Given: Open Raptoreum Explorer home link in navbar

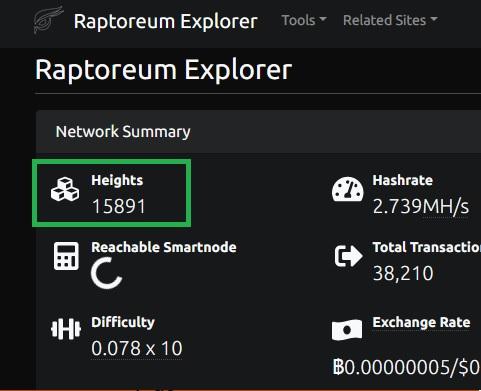Looking at the screenshot, I should point(166,22).
